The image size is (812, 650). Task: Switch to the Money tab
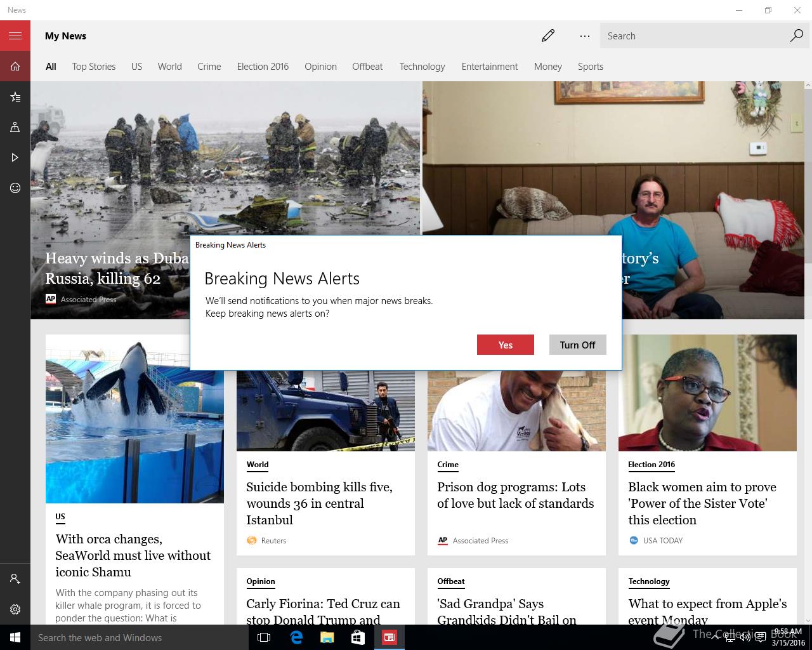[x=547, y=66]
